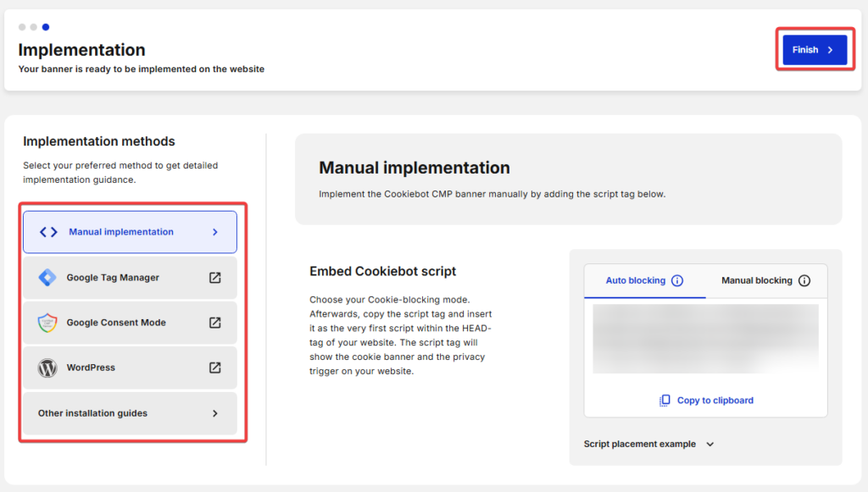Expand Other installation guides
Screen dimensions: 868x492
[130, 413]
